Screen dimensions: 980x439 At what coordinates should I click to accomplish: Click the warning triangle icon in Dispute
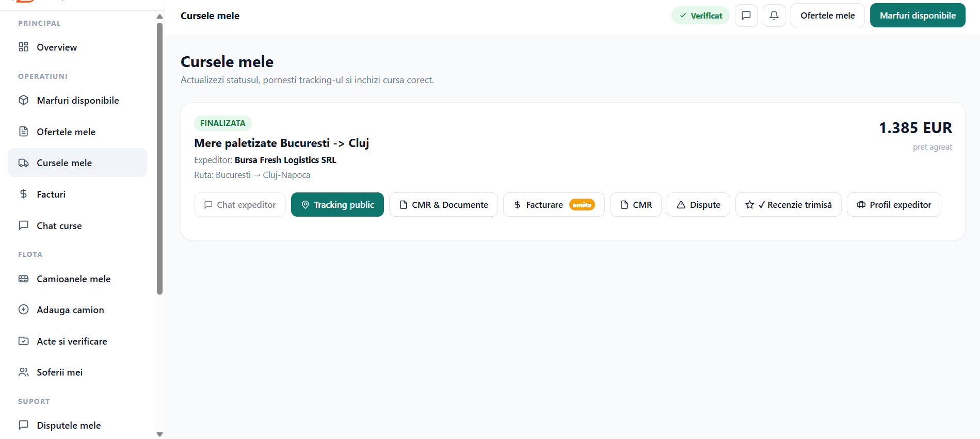(681, 205)
